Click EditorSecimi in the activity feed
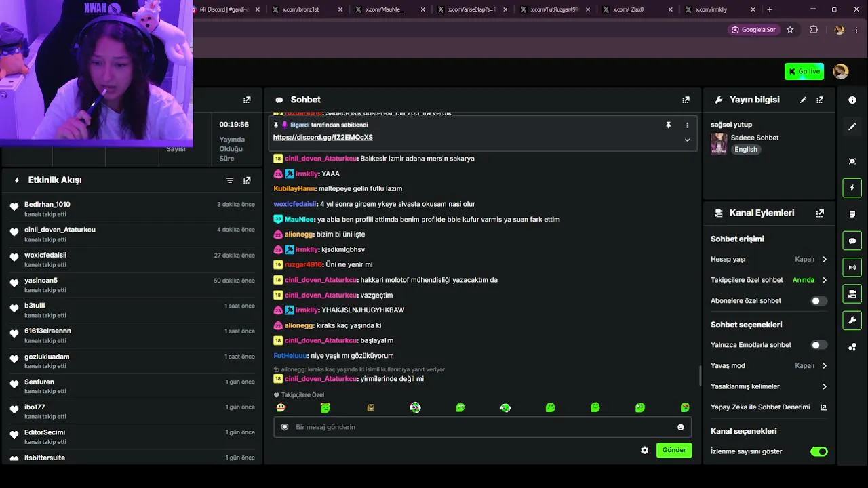This screenshot has height=488, width=868. tap(45, 432)
